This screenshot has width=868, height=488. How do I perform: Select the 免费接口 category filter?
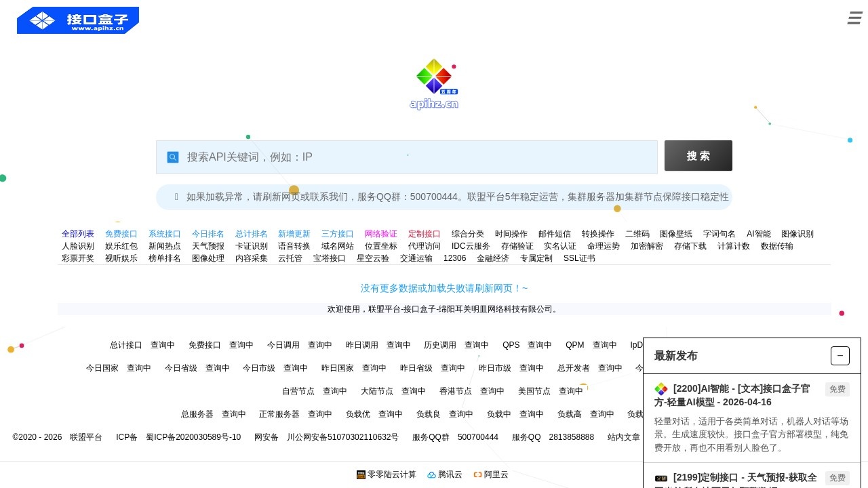pyautogui.click(x=121, y=234)
